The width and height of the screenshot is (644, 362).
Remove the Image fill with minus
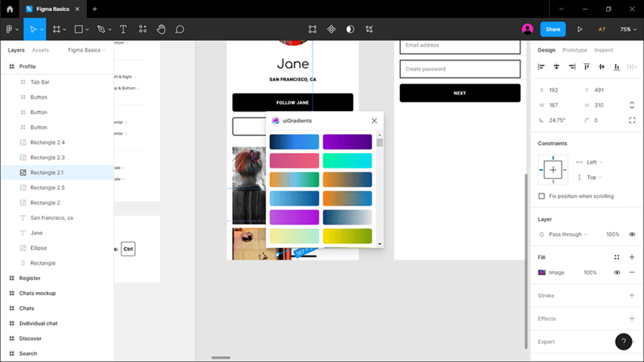[632, 272]
